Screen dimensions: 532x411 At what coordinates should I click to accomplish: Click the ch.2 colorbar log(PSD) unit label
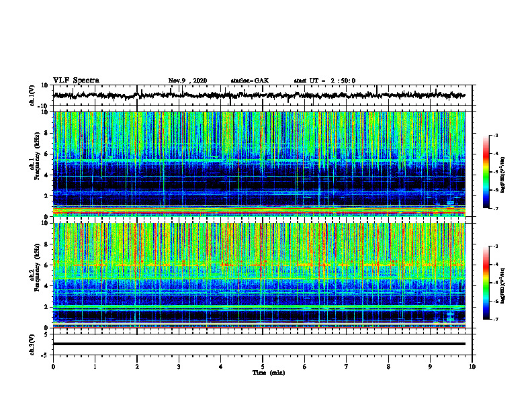click(x=503, y=285)
